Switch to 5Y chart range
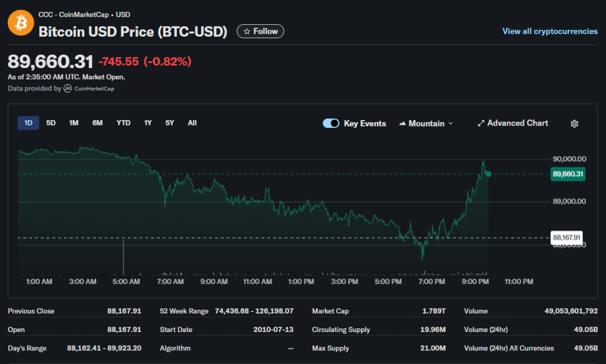The image size is (606, 364). 170,123
